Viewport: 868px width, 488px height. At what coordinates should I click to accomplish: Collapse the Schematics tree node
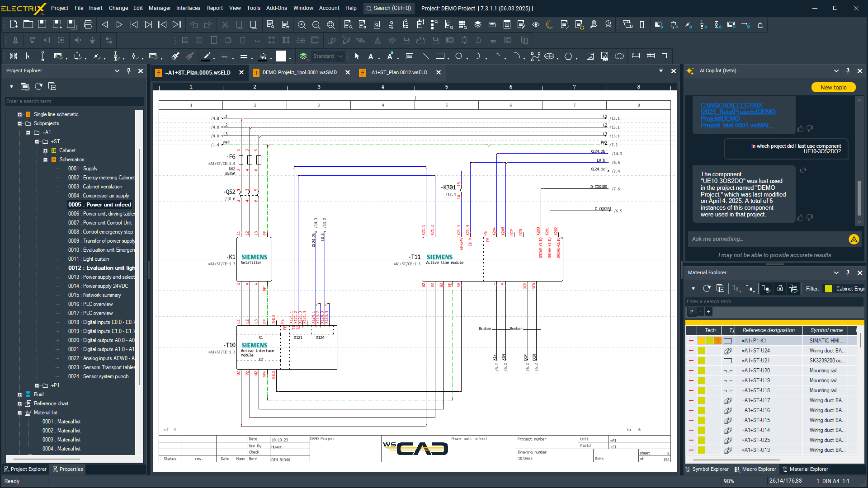[x=46, y=160]
